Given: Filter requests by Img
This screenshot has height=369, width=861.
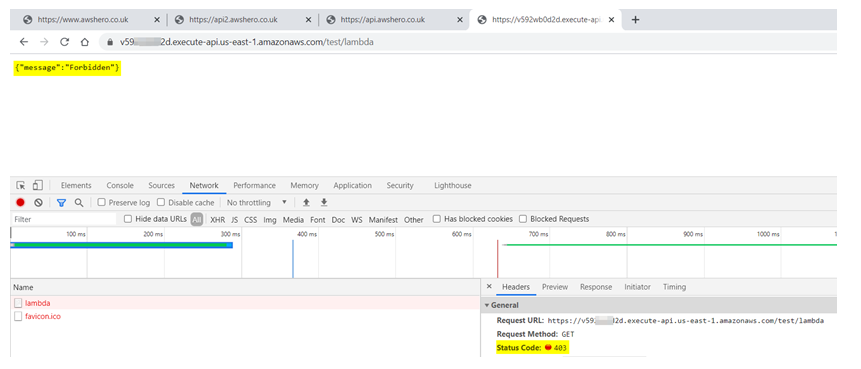Looking at the screenshot, I should pyautogui.click(x=270, y=220).
